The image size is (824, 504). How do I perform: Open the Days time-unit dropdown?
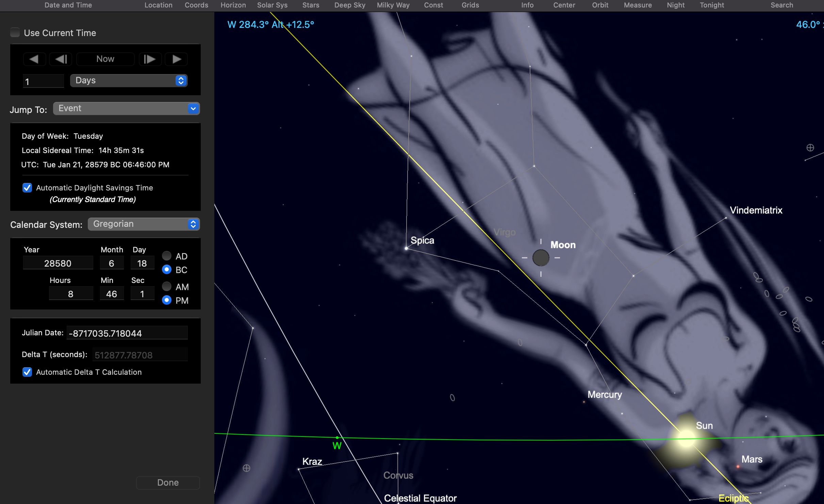tap(129, 81)
